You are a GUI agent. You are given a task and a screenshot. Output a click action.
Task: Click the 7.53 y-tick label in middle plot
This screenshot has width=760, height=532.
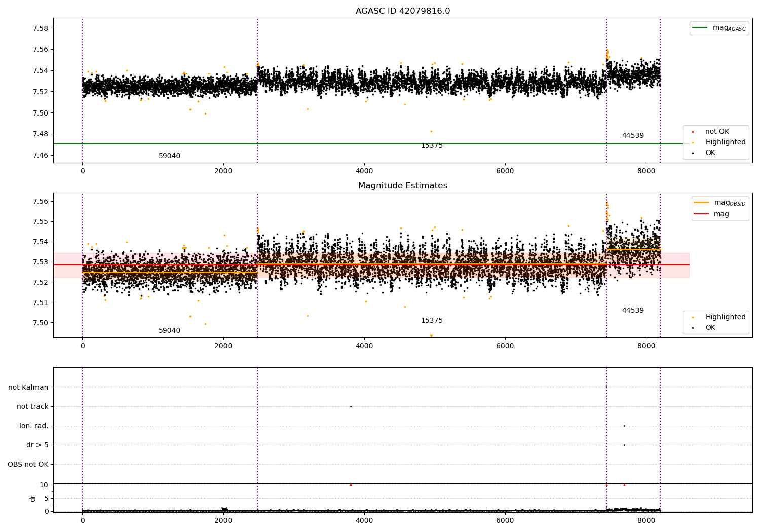[40, 262]
